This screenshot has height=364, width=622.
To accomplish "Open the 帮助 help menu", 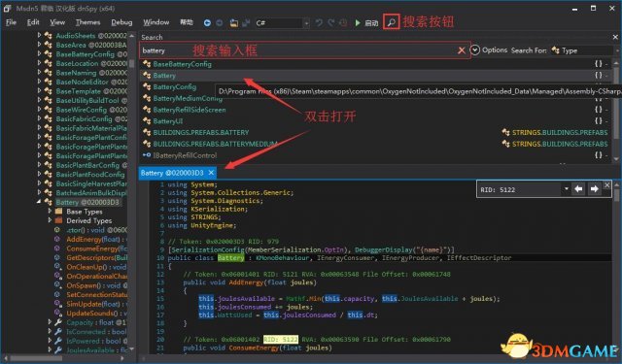I will (187, 22).
